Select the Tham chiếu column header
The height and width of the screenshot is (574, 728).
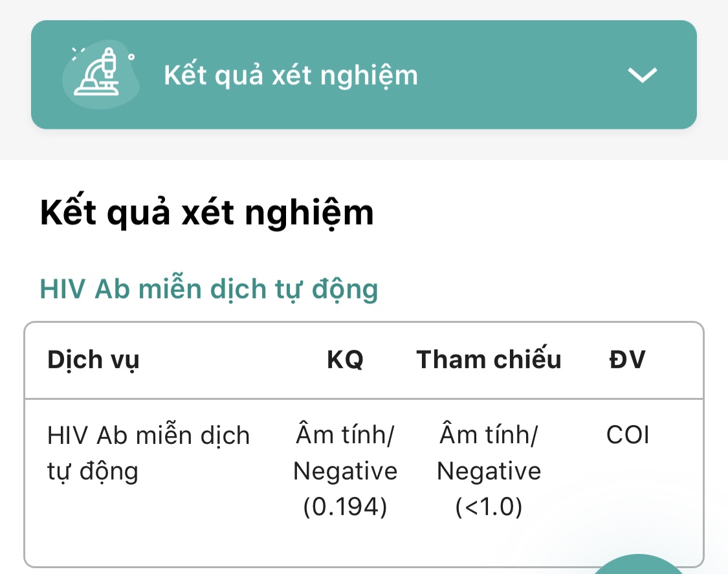pyautogui.click(x=489, y=360)
